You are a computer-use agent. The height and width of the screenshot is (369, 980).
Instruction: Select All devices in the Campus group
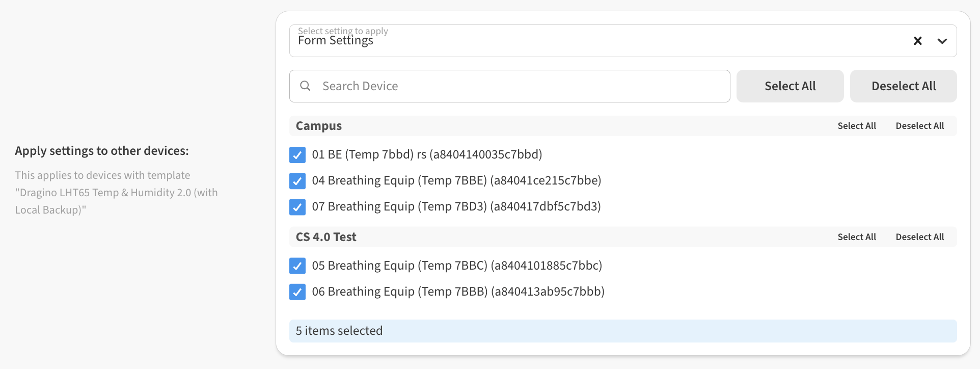[857, 125]
